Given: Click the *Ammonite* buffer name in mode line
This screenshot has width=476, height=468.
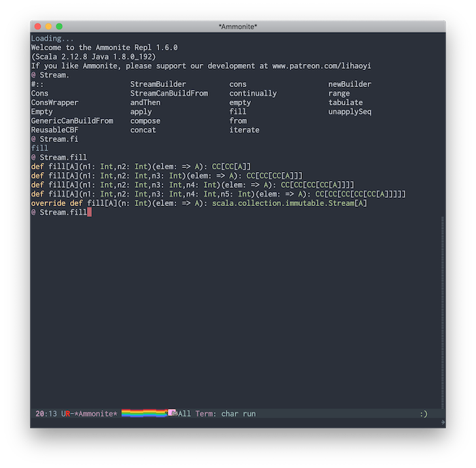Looking at the screenshot, I should click(x=96, y=414).
